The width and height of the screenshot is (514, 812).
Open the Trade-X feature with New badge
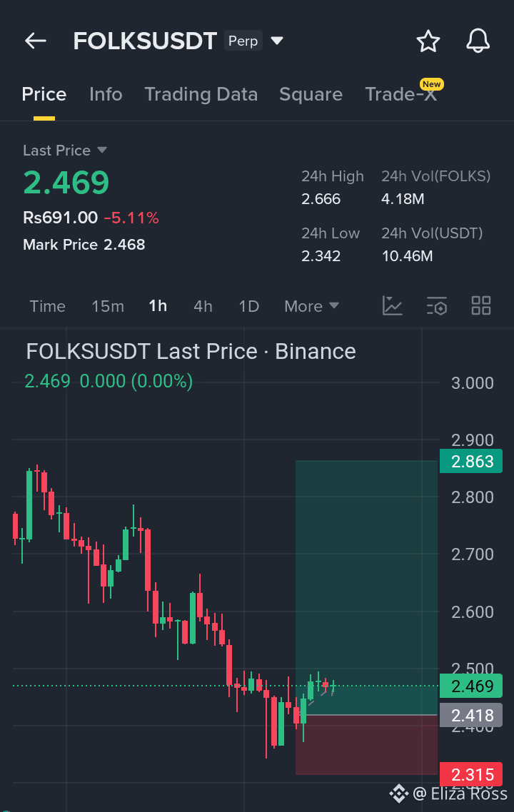coord(401,94)
